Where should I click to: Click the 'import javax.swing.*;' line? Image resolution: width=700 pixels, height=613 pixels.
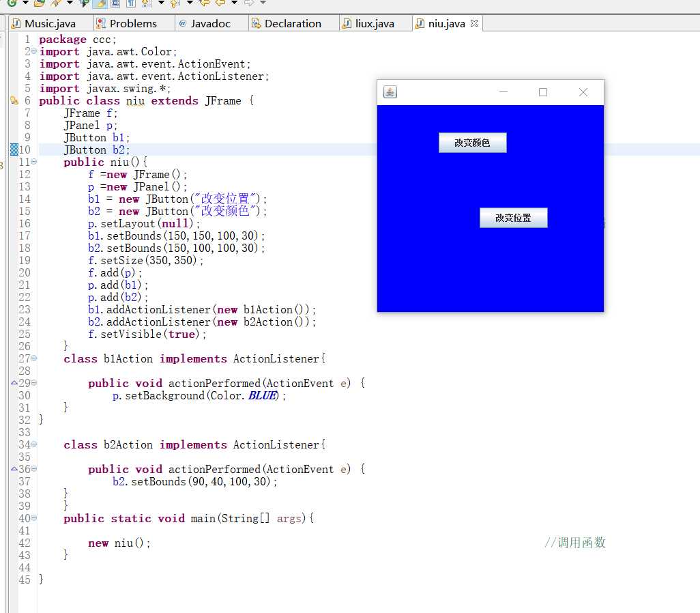(x=105, y=89)
